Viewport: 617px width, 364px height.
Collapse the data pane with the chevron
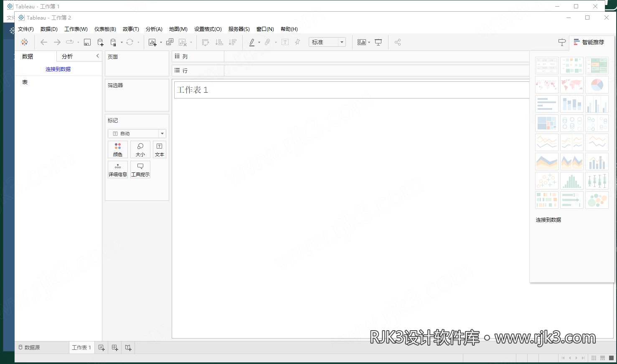point(98,56)
